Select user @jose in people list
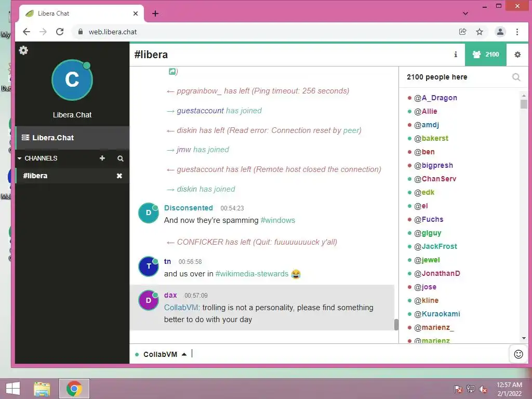532x399 pixels. [x=425, y=287]
